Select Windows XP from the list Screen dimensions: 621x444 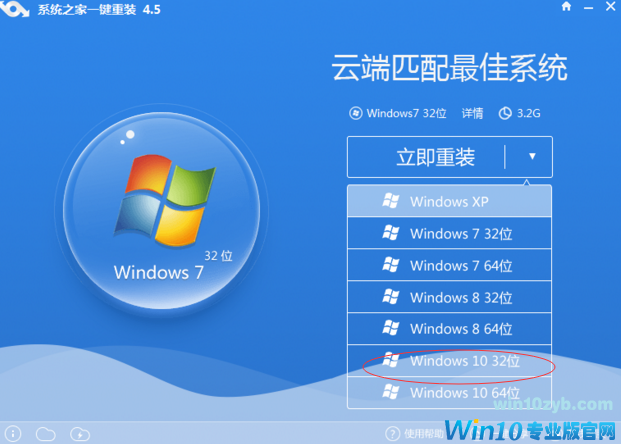tap(450, 201)
